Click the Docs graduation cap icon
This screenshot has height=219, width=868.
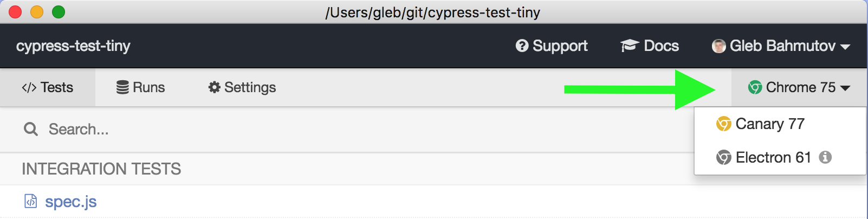coord(630,46)
